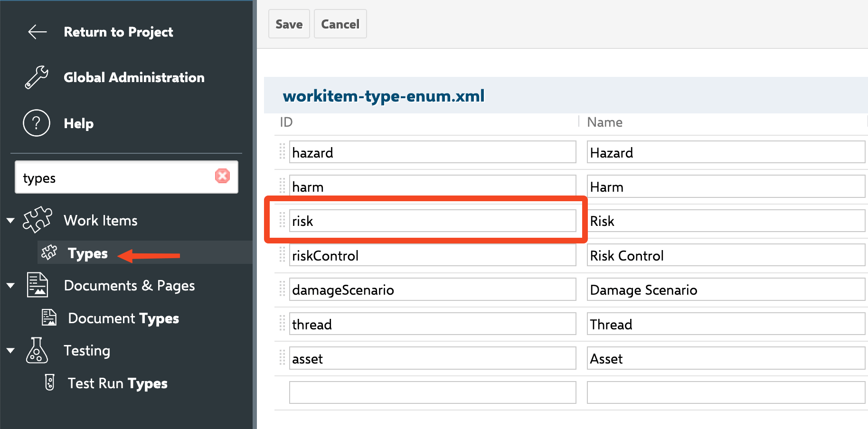Click the Hazard name field
The image size is (868, 429).
tap(726, 152)
